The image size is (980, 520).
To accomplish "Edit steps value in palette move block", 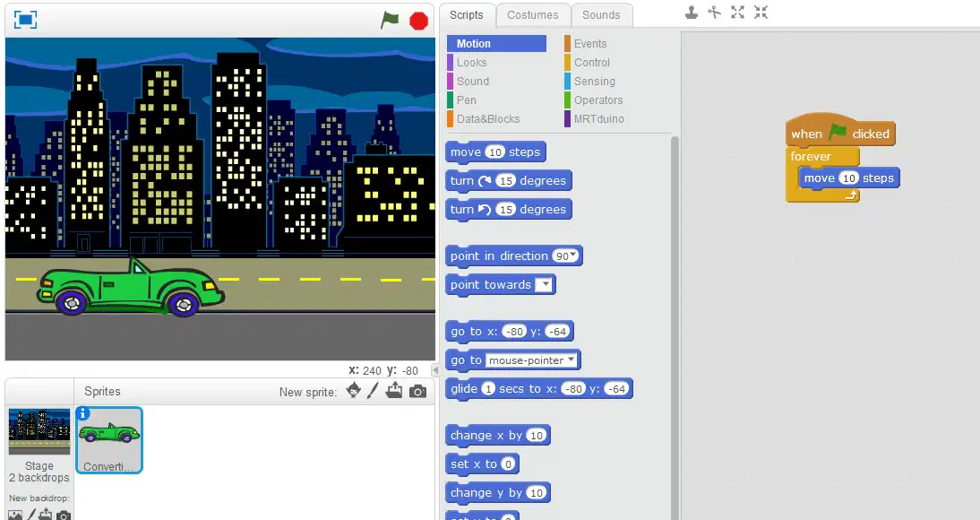I will point(495,152).
